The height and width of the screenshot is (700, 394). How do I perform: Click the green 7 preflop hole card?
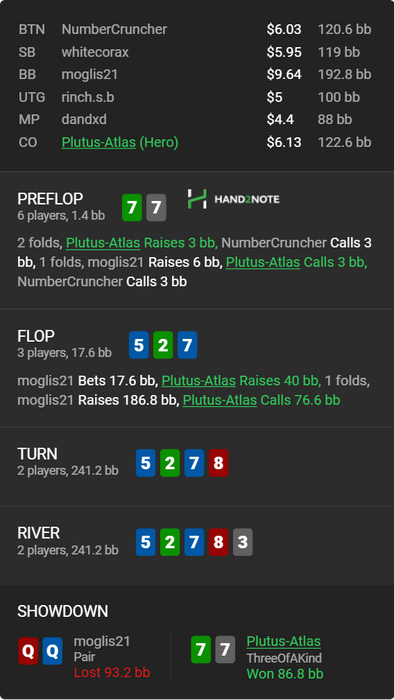pos(132,208)
